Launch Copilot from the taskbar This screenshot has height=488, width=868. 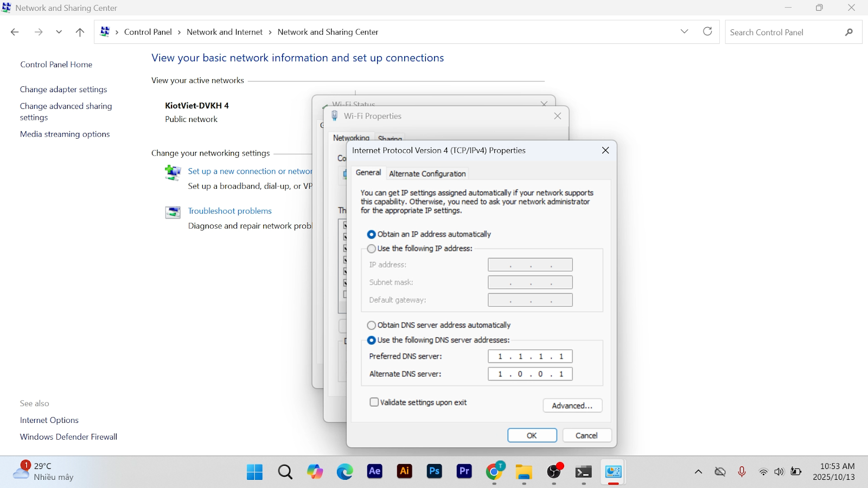pos(315,472)
